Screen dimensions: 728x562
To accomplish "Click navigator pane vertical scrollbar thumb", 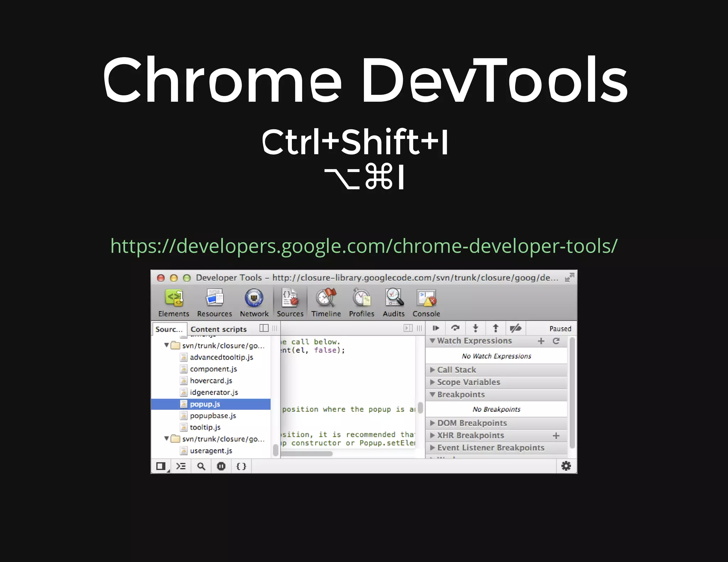I will pos(275,450).
